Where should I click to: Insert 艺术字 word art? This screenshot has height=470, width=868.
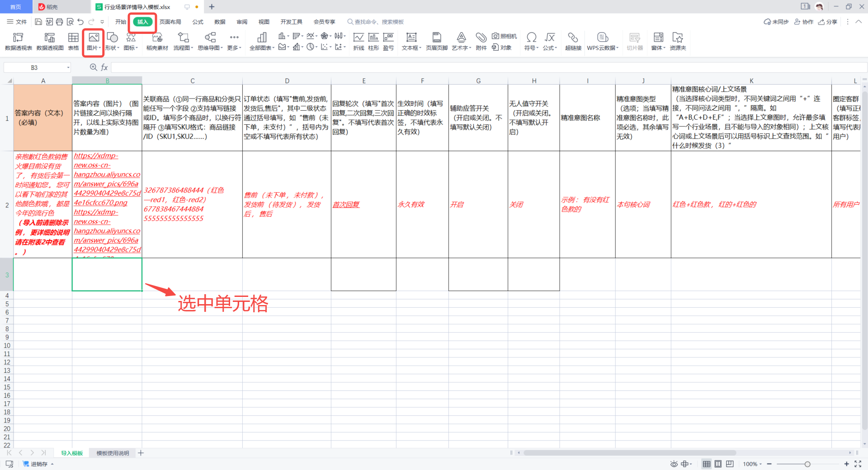(x=461, y=42)
